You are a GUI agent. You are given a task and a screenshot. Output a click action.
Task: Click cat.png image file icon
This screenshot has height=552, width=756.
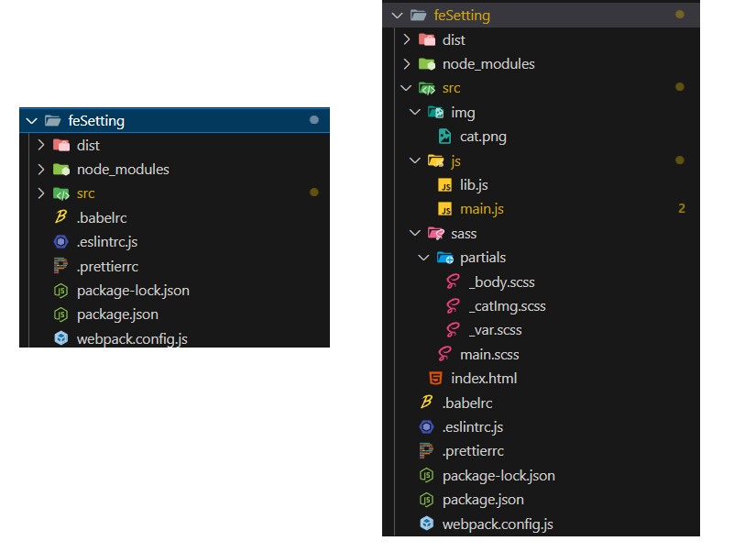pos(444,137)
